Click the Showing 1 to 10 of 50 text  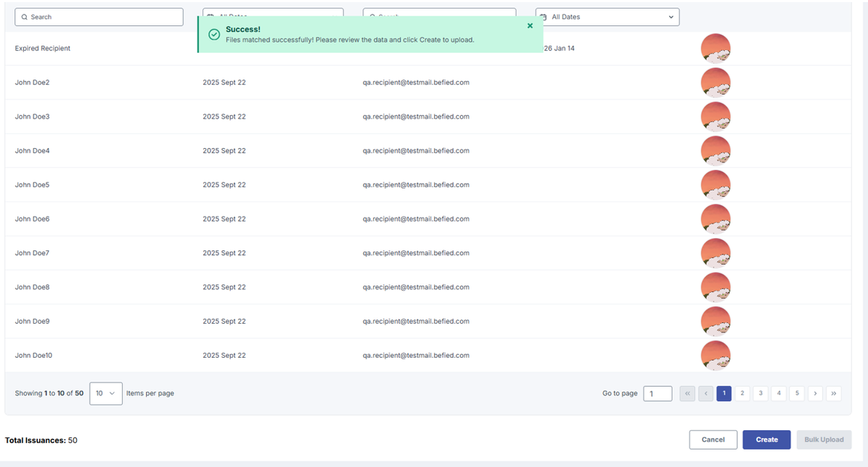point(49,393)
